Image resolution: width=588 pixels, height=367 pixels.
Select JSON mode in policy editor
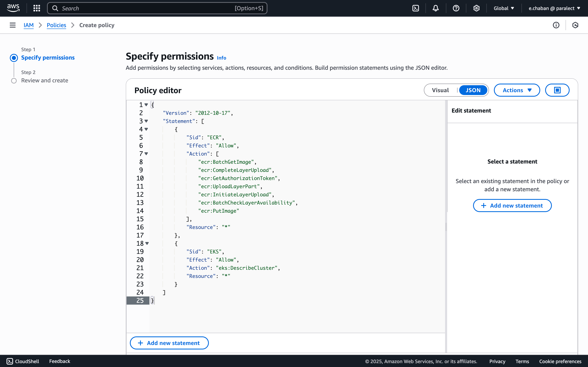coord(473,90)
